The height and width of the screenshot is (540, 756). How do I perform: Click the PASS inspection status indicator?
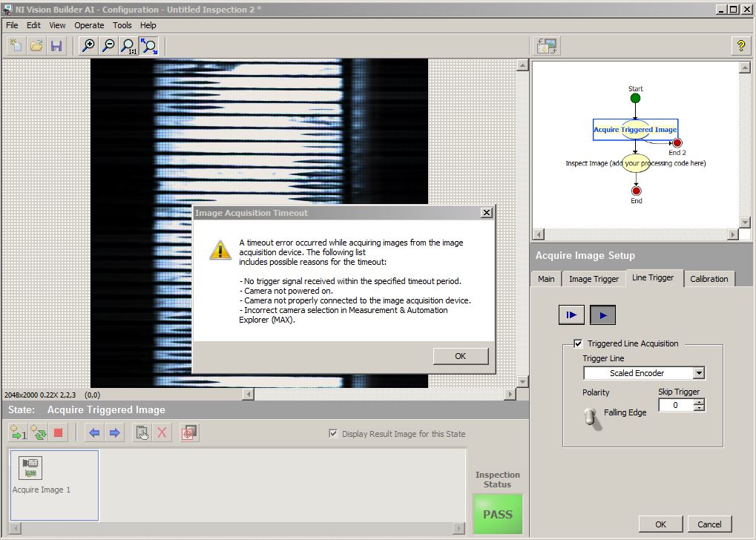click(x=498, y=514)
